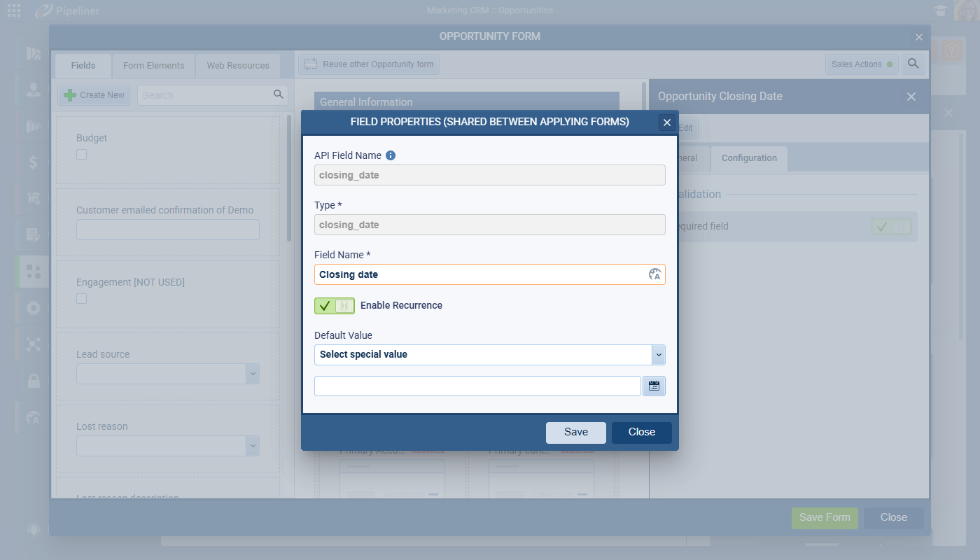
Task: Open the calendar date picker icon
Action: point(654,386)
